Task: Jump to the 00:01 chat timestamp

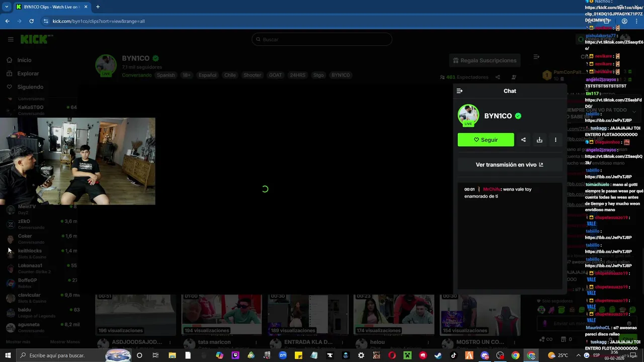Action: pos(469,189)
